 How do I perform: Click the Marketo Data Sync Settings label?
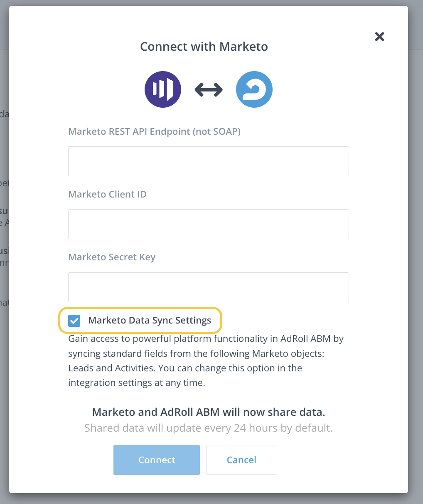[150, 321]
